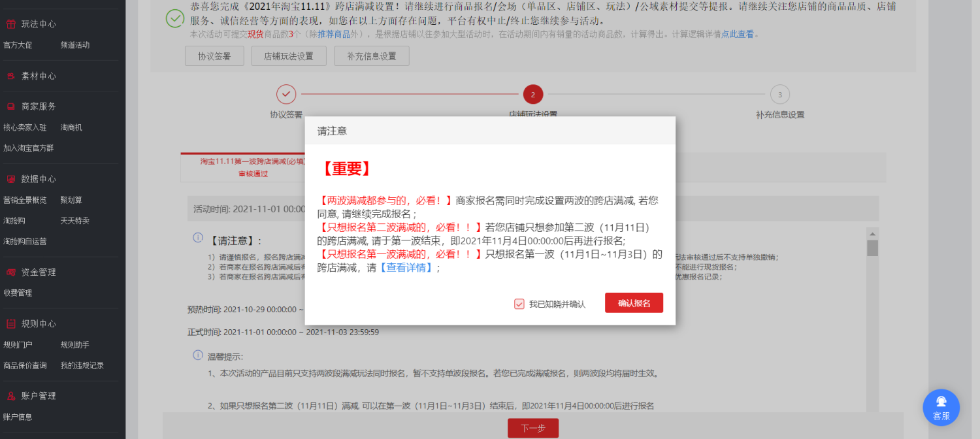The image size is (980, 439).
Task: Open 素材中心 menu heading
Action: pos(39,76)
